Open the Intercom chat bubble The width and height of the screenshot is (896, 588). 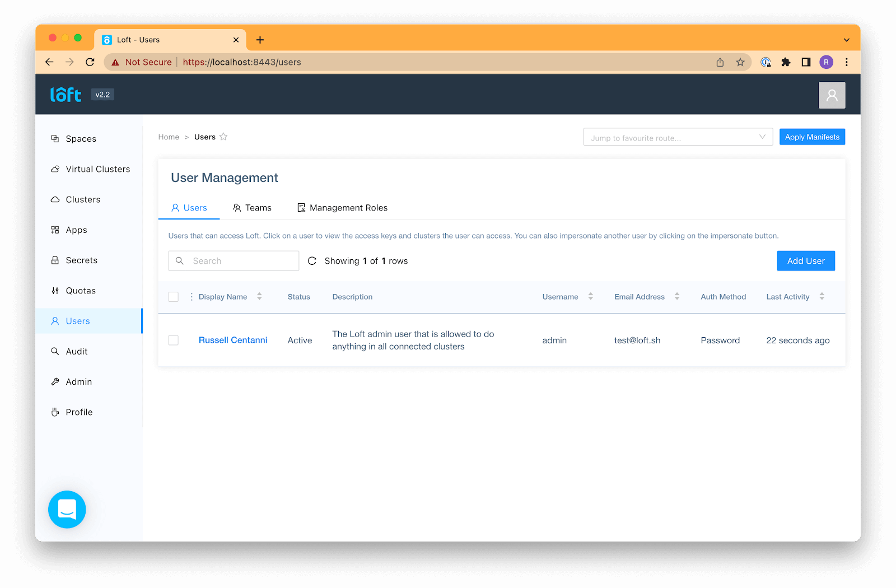[x=67, y=510]
